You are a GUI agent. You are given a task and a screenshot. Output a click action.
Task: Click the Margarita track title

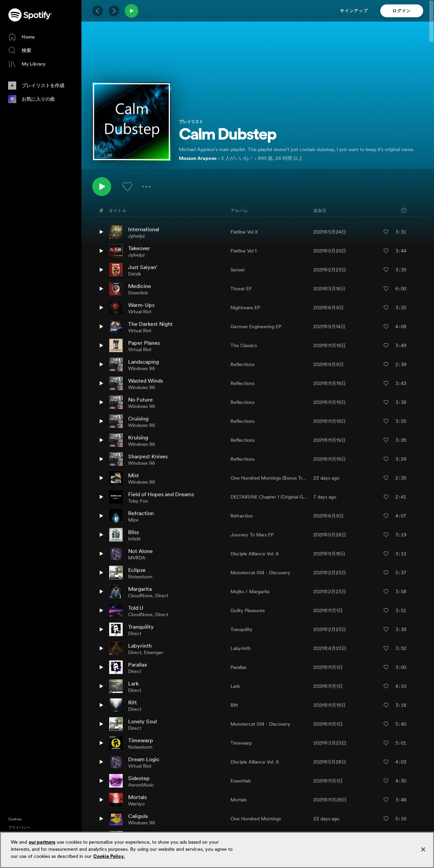tap(140, 589)
